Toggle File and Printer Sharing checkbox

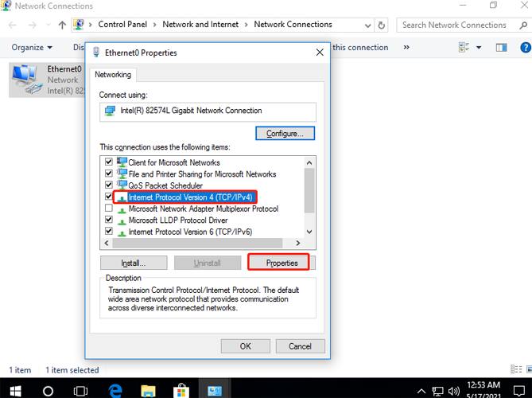click(x=109, y=174)
